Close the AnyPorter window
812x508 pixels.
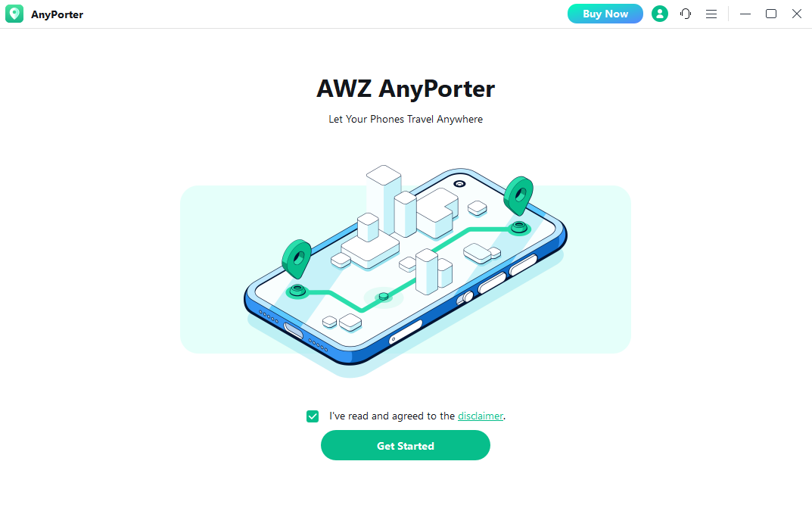pyautogui.click(x=796, y=14)
